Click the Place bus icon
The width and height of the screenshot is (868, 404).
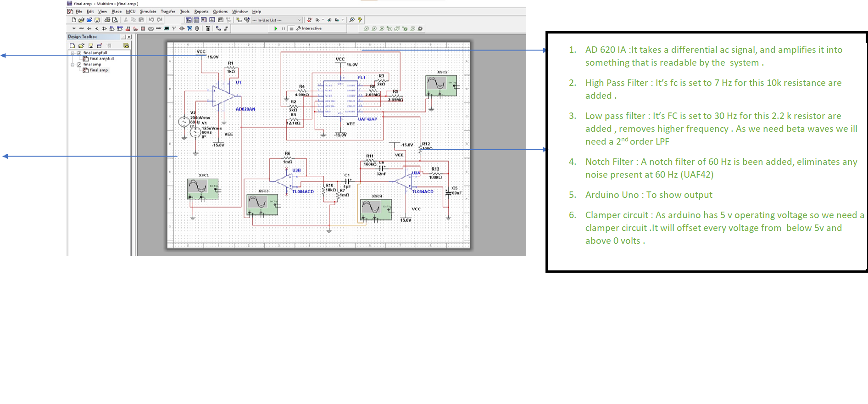[x=226, y=28]
